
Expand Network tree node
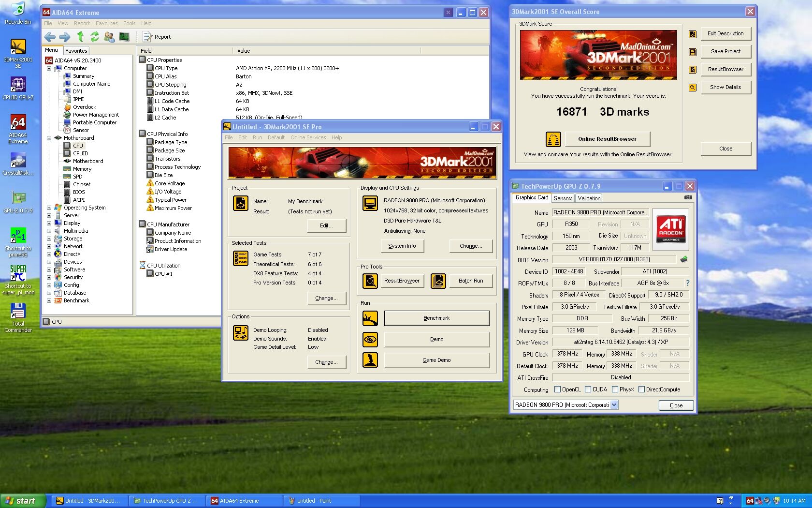point(49,246)
